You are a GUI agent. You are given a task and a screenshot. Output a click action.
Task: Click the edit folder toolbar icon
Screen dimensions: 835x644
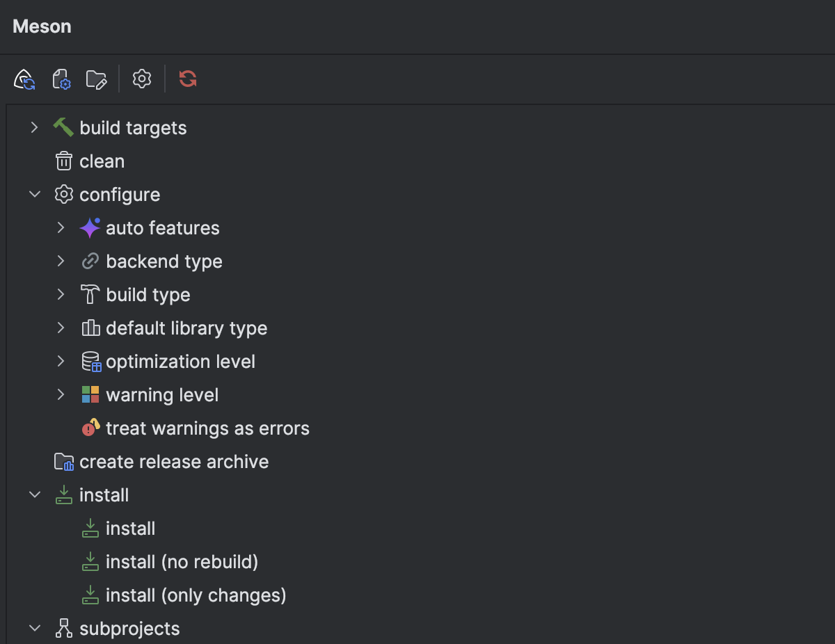97,79
